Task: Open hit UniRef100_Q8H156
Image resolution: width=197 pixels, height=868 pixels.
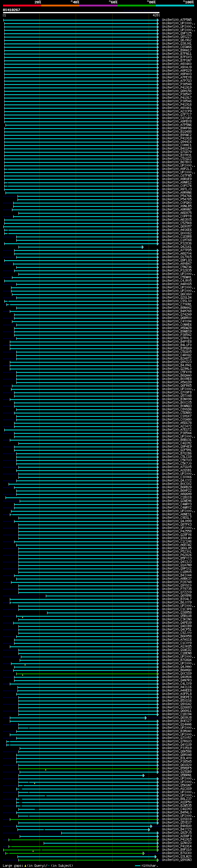Action: (177, 91)
